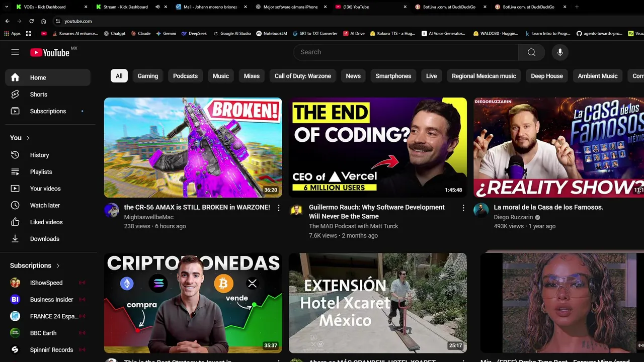Select the Podcasts filter chip
Image resolution: width=644 pixels, height=362 pixels.
coord(185,76)
